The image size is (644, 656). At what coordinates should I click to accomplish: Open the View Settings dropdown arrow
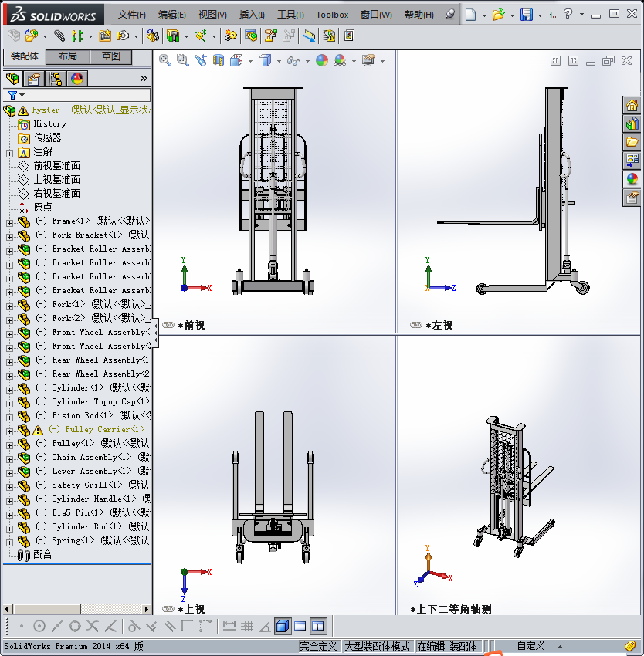tap(382, 62)
